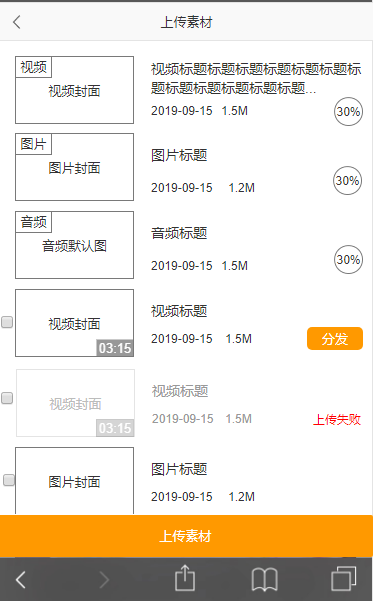373x601 pixels.
Task: Tap browser back arrow in bottom toolbar
Action: 21,579
